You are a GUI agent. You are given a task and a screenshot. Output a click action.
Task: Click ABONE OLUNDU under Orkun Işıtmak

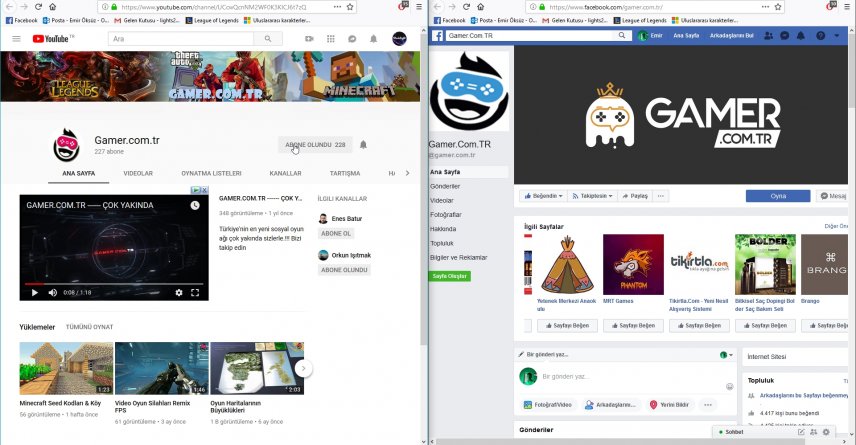click(x=344, y=270)
